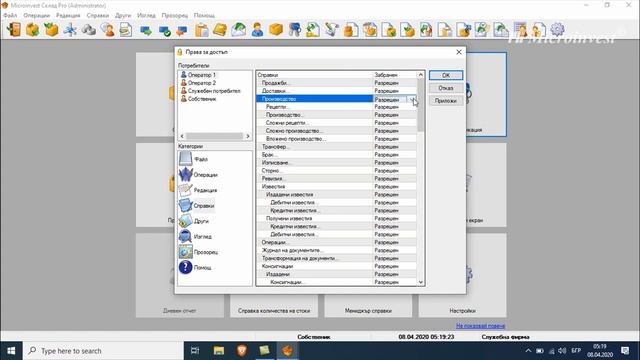Select the Файл category icon
This screenshot has height=360, width=640.
(x=185, y=159)
